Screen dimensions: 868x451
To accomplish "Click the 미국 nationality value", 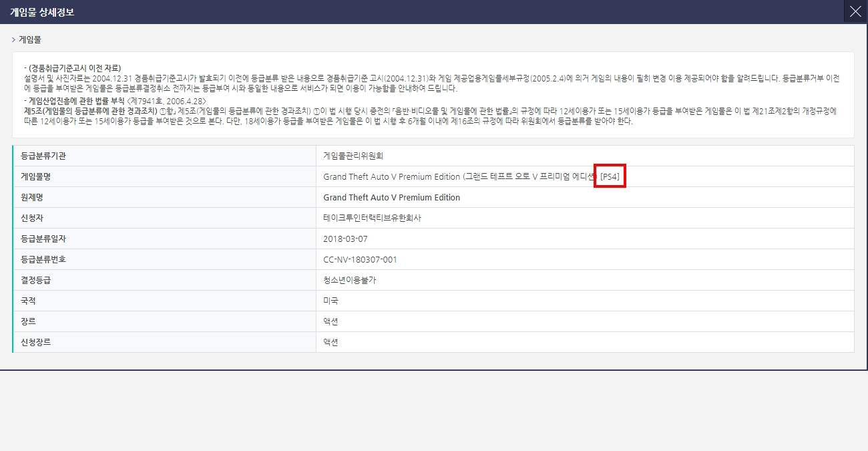I will (x=331, y=301).
